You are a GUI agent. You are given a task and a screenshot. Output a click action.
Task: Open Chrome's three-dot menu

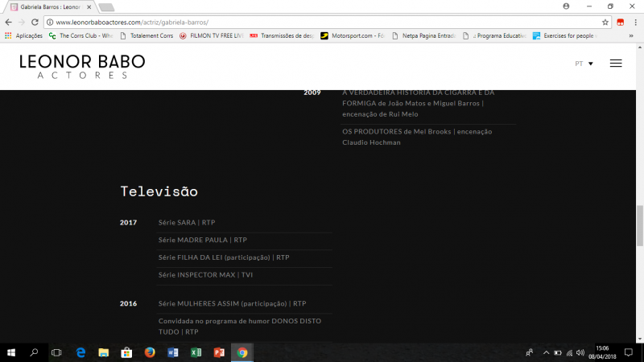635,23
